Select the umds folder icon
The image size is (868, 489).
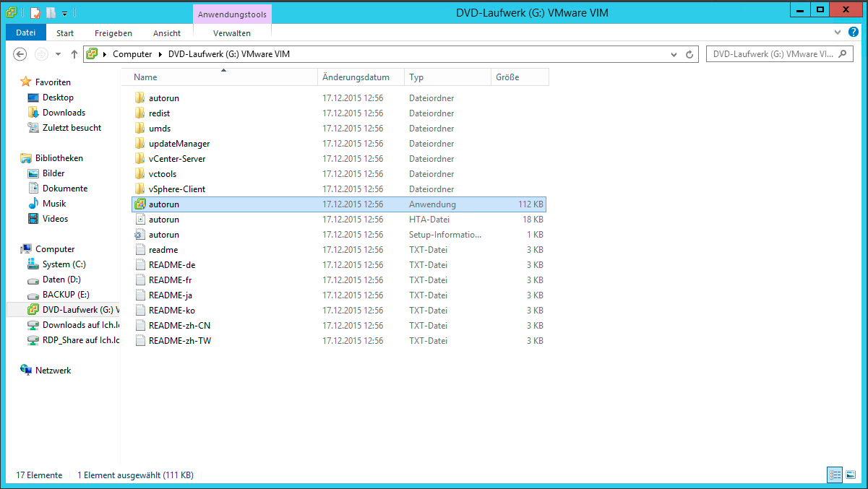coord(140,128)
